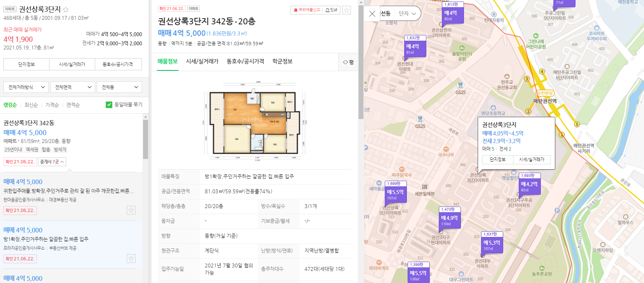Open the 전체거래방식 dropdown
Viewport: 644px width, 283px height.
click(x=26, y=87)
